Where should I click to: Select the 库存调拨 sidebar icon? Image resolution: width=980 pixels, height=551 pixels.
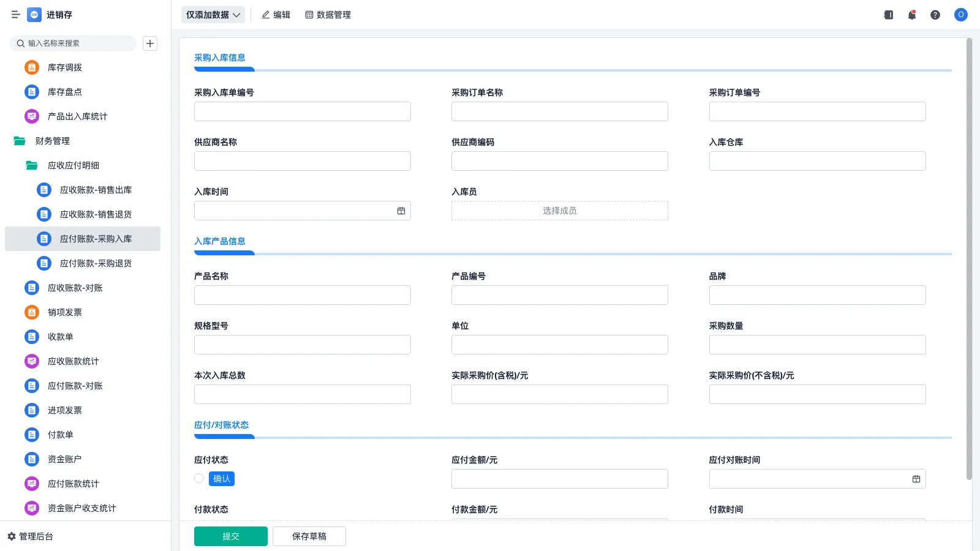31,67
